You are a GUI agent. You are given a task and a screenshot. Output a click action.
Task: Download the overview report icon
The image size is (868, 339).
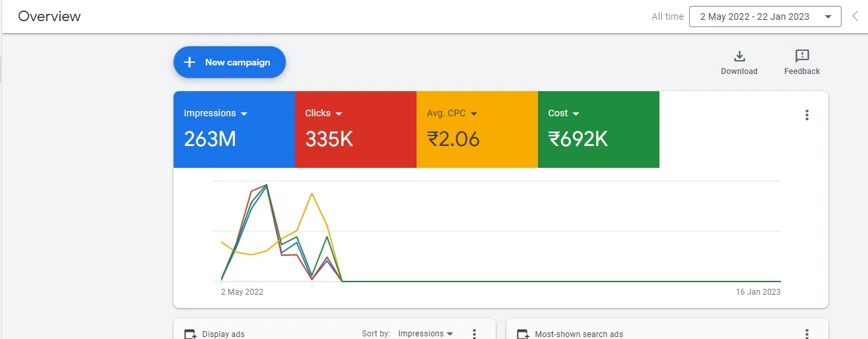739,56
